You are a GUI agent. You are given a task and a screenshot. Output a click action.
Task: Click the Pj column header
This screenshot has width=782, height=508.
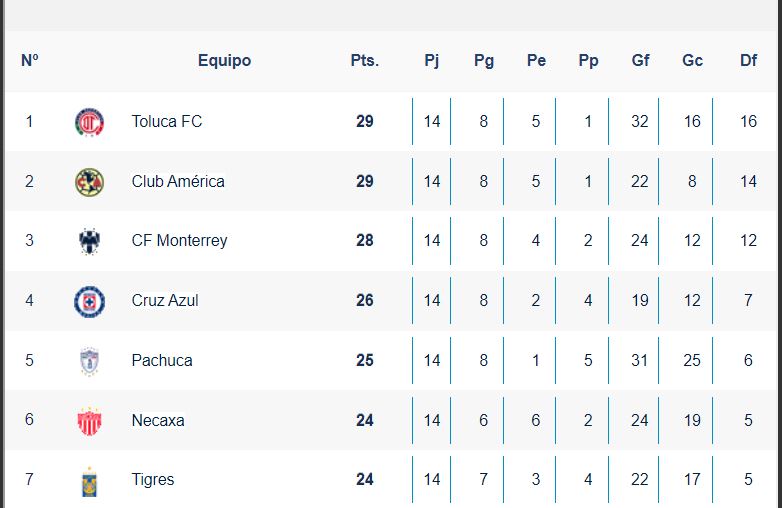coord(432,61)
